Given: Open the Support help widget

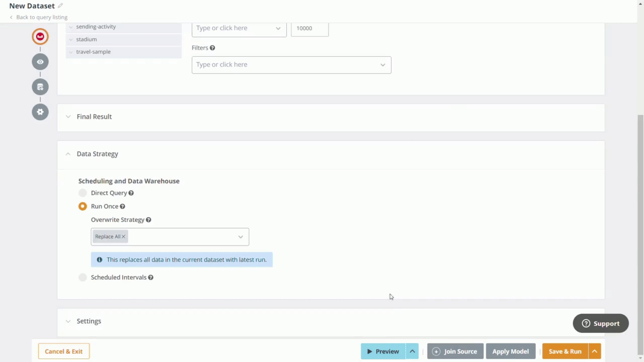Looking at the screenshot, I should (600, 323).
